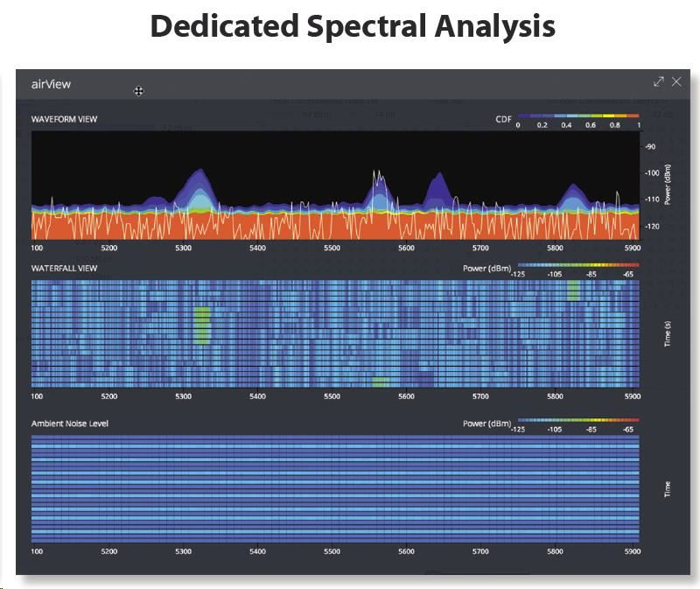
Task: Click the Ambient Noise Level heading
Action: pyautogui.click(x=70, y=424)
